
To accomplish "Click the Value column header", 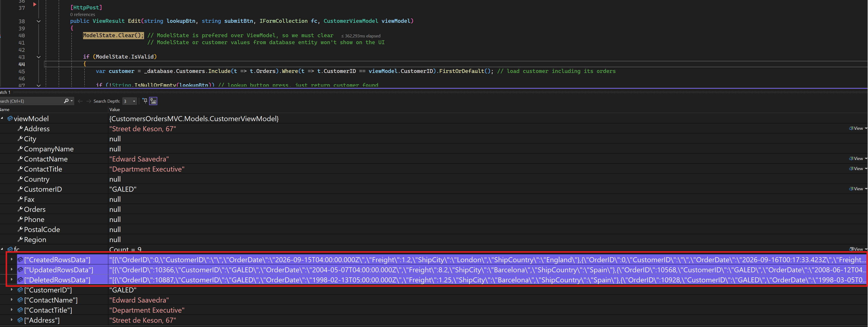I will 115,109.
